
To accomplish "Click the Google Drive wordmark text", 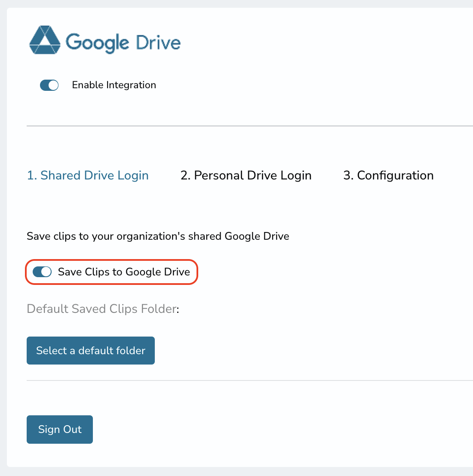I will point(123,43).
